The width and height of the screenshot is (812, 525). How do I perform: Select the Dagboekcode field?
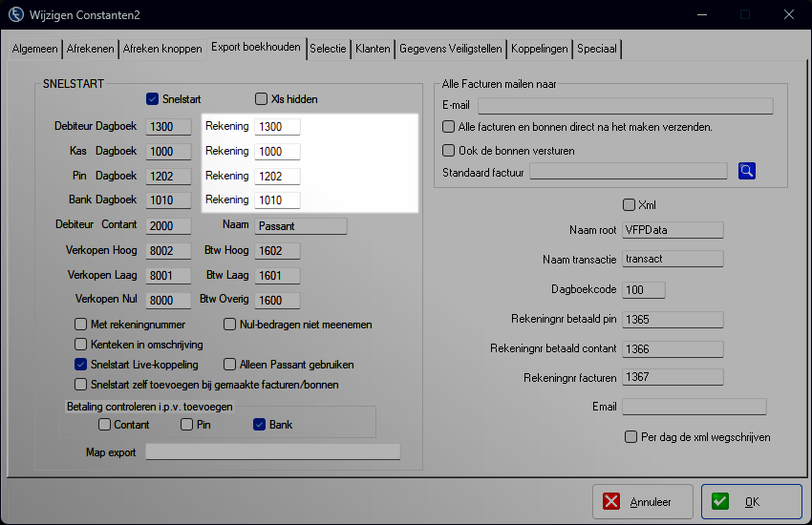click(x=643, y=290)
